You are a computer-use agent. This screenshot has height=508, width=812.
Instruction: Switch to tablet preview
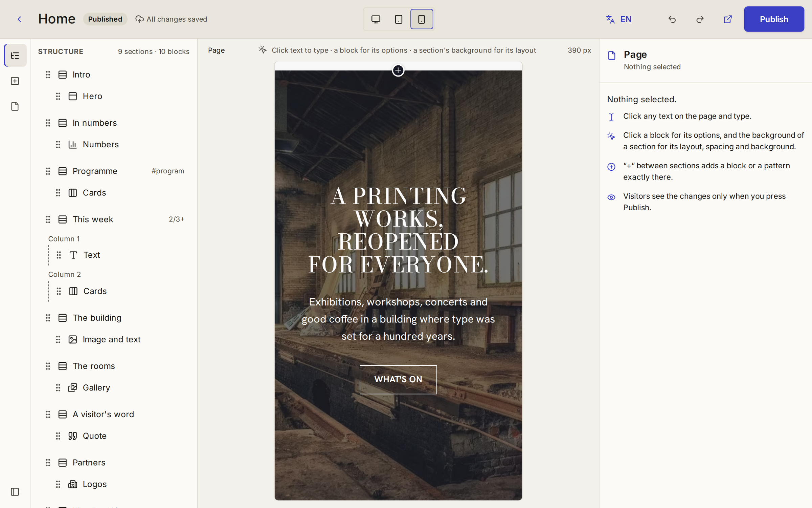[399, 19]
